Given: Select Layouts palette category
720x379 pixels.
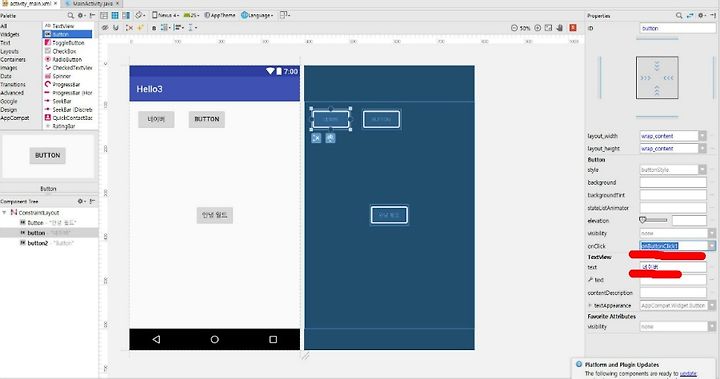Looking at the screenshot, I should pos(9,51).
